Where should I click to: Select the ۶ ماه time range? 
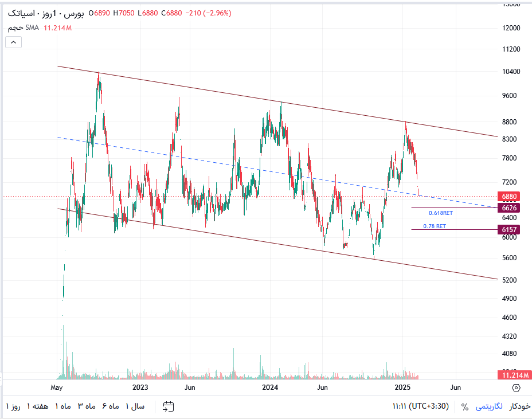tap(111, 406)
